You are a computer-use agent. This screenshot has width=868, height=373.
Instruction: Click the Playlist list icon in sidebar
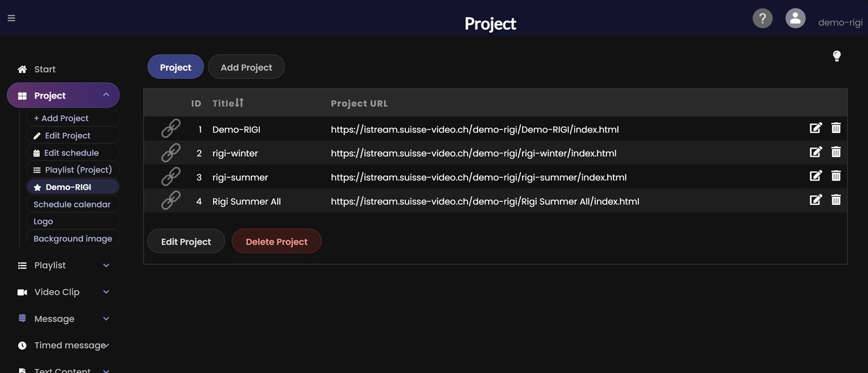tap(22, 266)
